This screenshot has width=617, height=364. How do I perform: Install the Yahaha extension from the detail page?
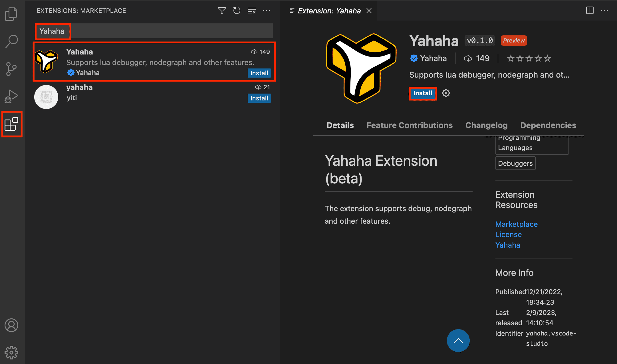[x=422, y=93]
